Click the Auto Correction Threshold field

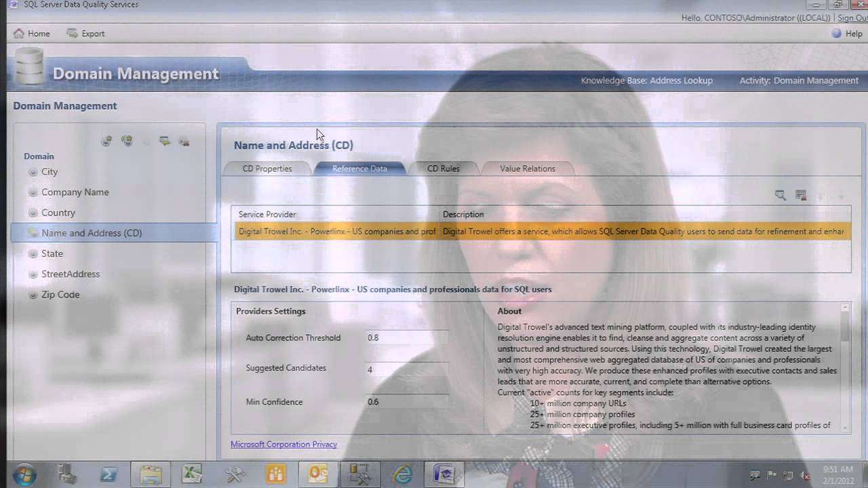[x=407, y=338]
